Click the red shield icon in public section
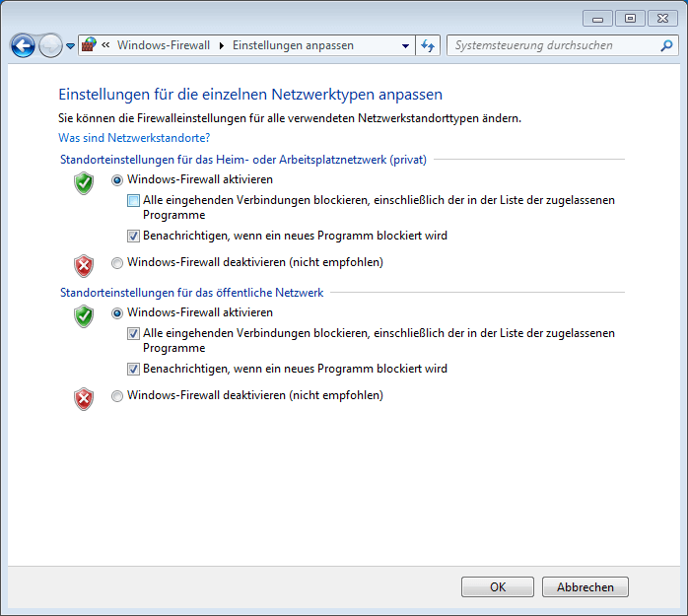 tap(84, 399)
